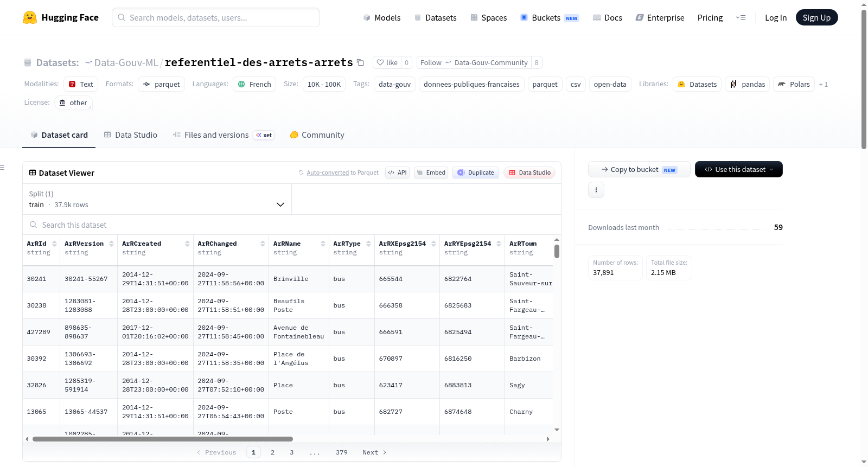
Task: Go to the Community tab
Action: (317, 135)
